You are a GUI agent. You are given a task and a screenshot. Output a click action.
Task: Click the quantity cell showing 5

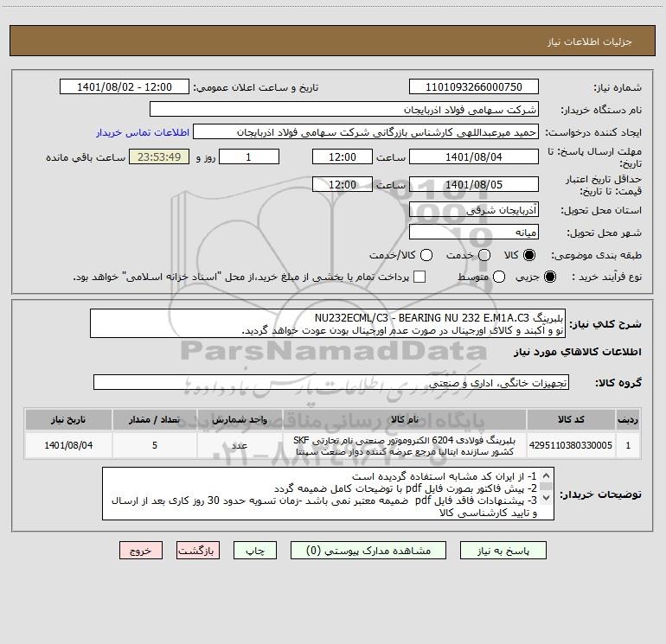pyautogui.click(x=155, y=445)
